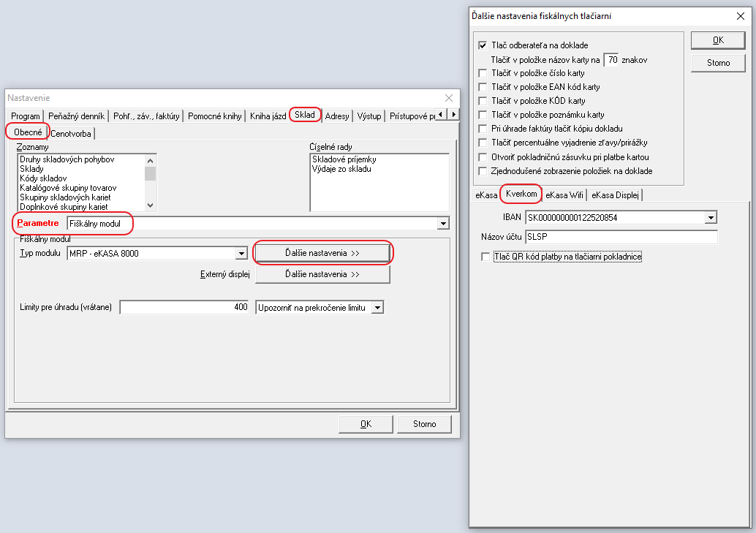Viewport: 756px width, 533px height.
Task: Select Skladové príjemky in Číselné rady
Action: click(x=344, y=159)
